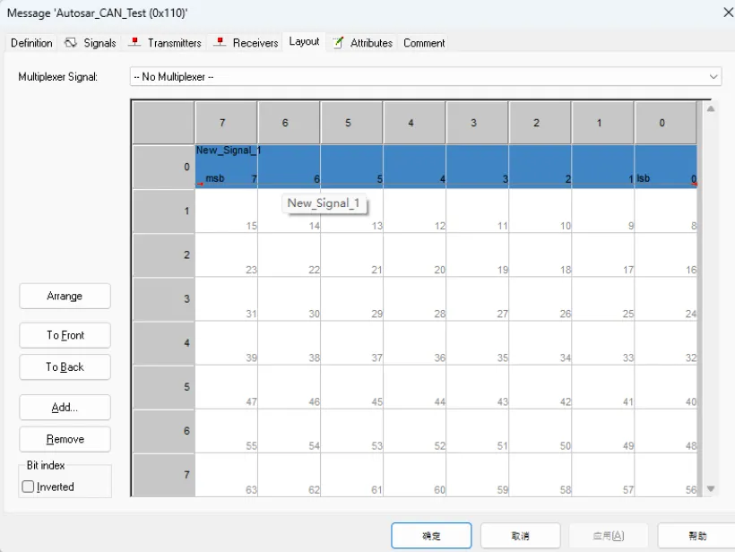The height and width of the screenshot is (560, 735).
Task: Go to the Attributes tab
Action: click(371, 43)
